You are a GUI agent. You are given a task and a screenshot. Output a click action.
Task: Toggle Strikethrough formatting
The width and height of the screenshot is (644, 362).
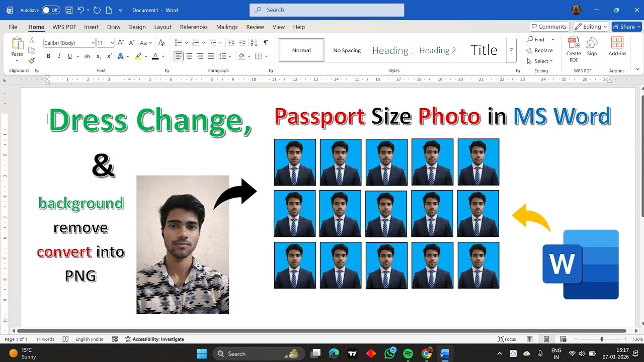click(87, 56)
